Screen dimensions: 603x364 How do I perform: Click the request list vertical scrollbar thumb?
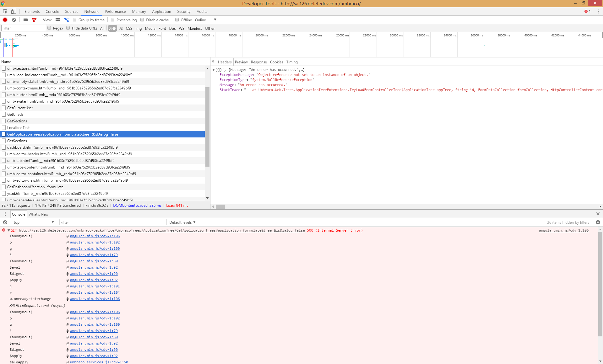pos(207,127)
